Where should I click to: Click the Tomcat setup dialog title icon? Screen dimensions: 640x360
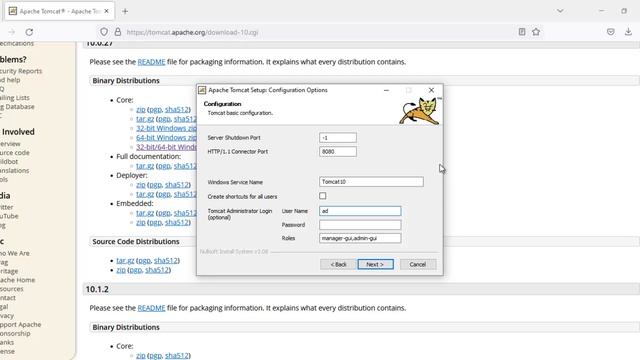tap(202, 90)
